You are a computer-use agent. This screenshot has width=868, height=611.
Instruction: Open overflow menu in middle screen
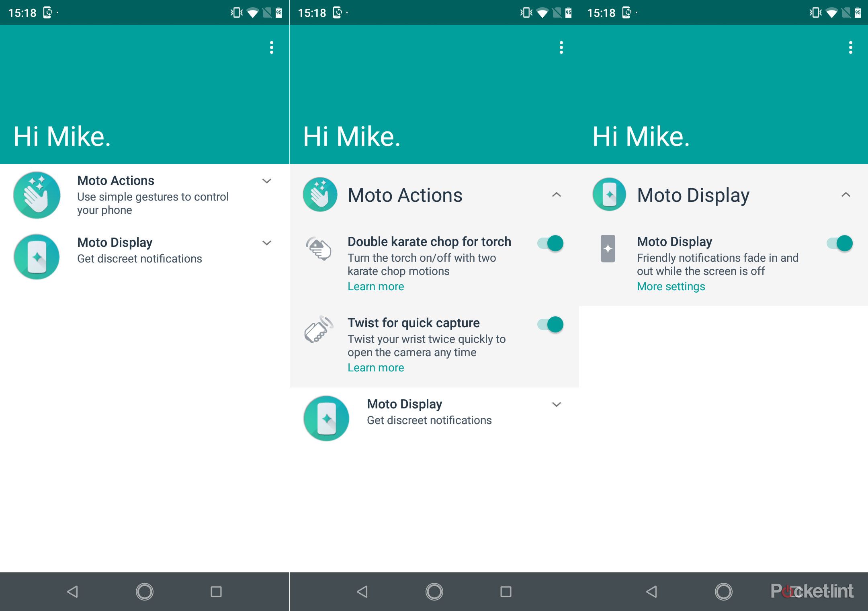click(x=561, y=47)
